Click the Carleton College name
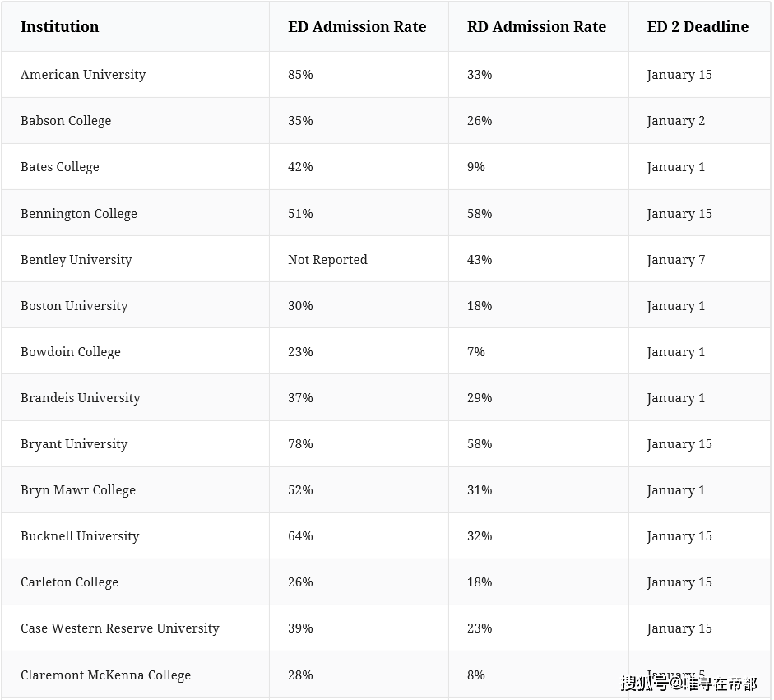 pyautogui.click(x=70, y=582)
